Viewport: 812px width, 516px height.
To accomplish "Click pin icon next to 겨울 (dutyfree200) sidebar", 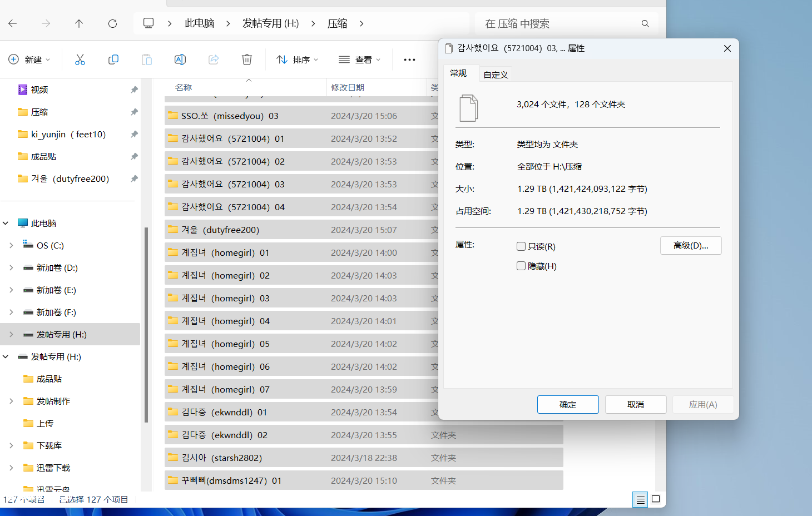I will (134, 178).
